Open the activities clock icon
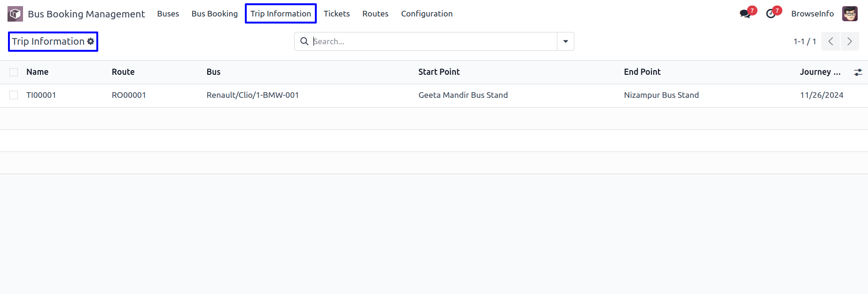This screenshot has width=868, height=294. (771, 14)
